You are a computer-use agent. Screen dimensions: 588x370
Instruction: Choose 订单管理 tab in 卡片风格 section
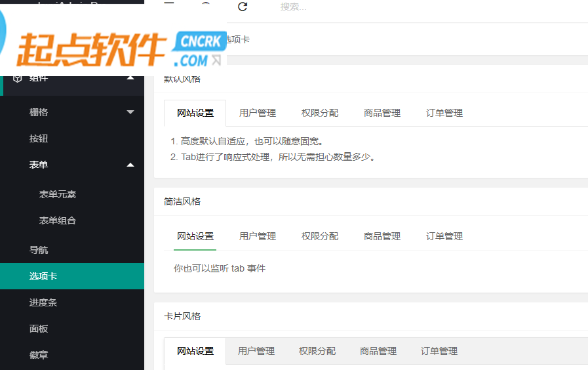439,351
